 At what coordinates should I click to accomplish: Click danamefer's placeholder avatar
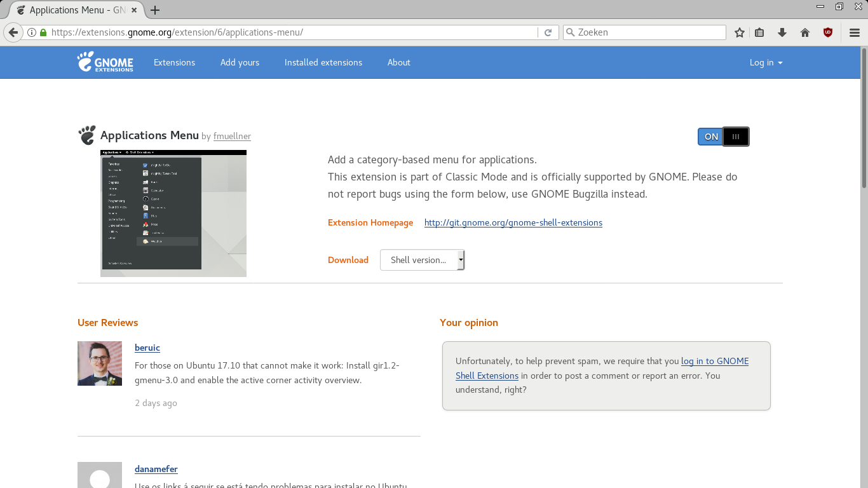[x=100, y=475]
